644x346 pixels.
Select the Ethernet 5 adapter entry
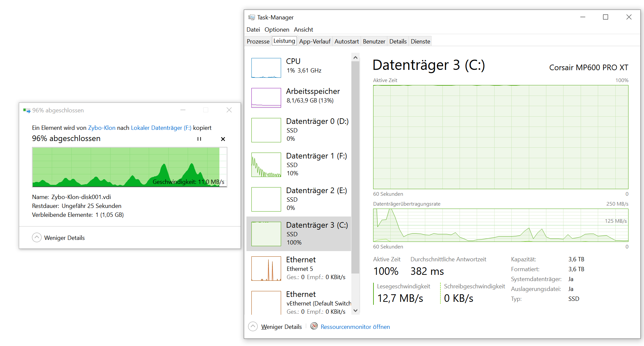click(299, 268)
